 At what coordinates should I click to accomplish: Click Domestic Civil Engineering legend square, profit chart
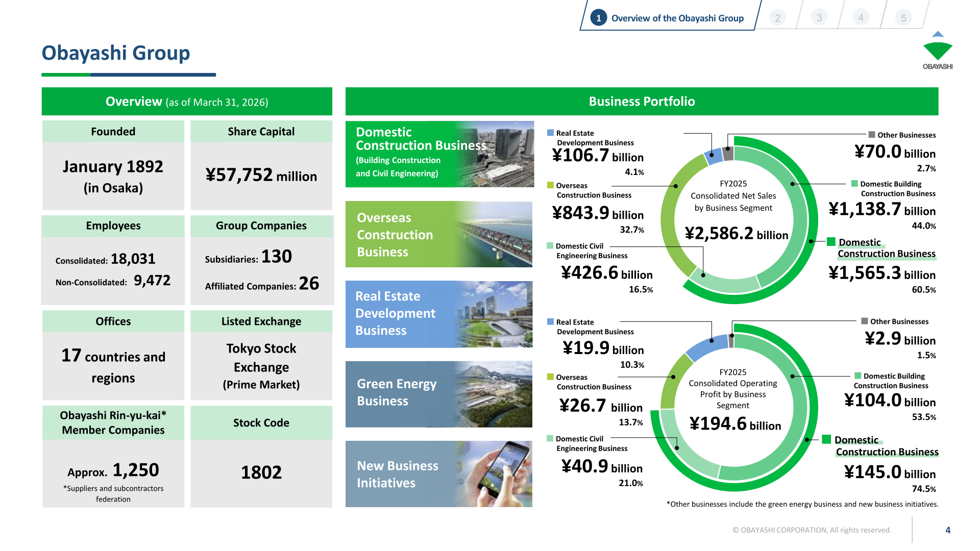click(550, 438)
